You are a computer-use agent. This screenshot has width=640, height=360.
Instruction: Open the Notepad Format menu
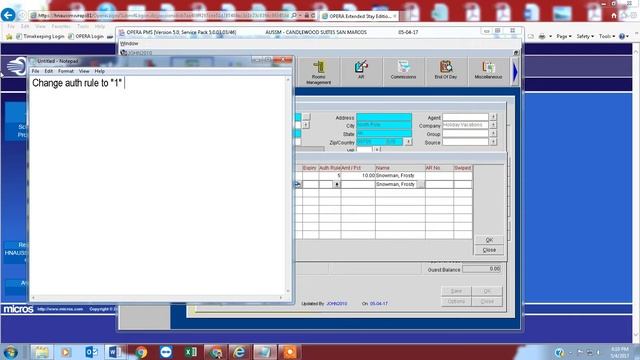pos(66,71)
